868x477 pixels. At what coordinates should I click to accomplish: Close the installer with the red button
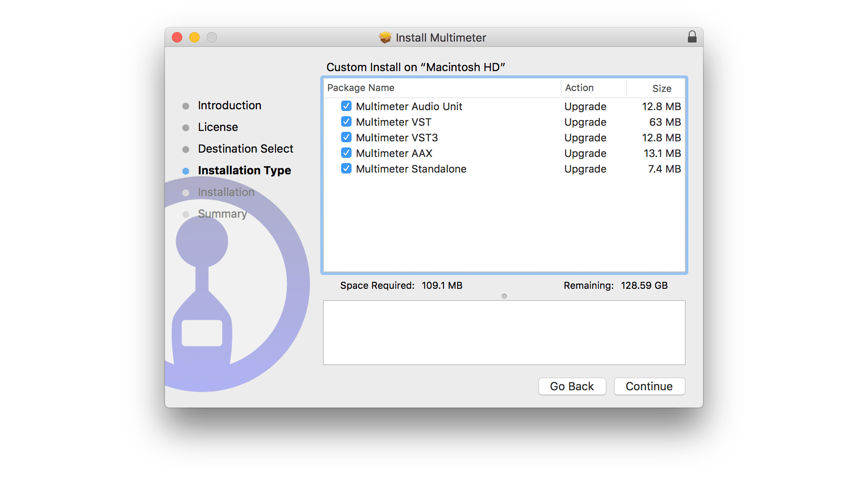(177, 37)
